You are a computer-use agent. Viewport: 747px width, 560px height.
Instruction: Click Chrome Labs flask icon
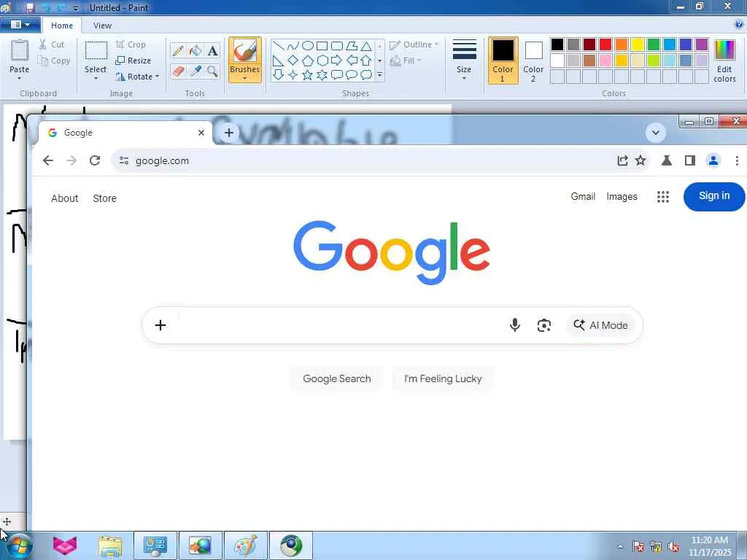pos(667,160)
